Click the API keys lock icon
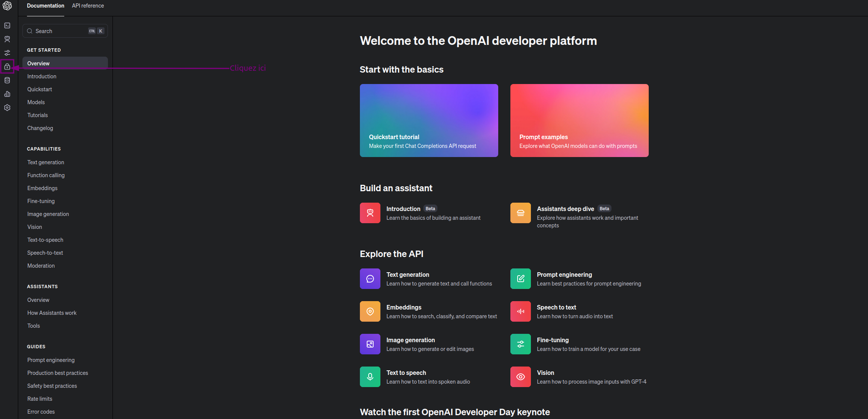 7,67
